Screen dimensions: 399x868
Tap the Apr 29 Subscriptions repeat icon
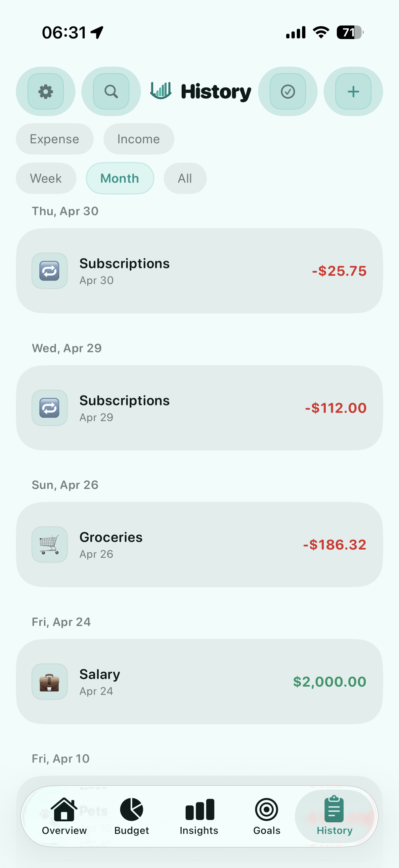[x=50, y=408]
